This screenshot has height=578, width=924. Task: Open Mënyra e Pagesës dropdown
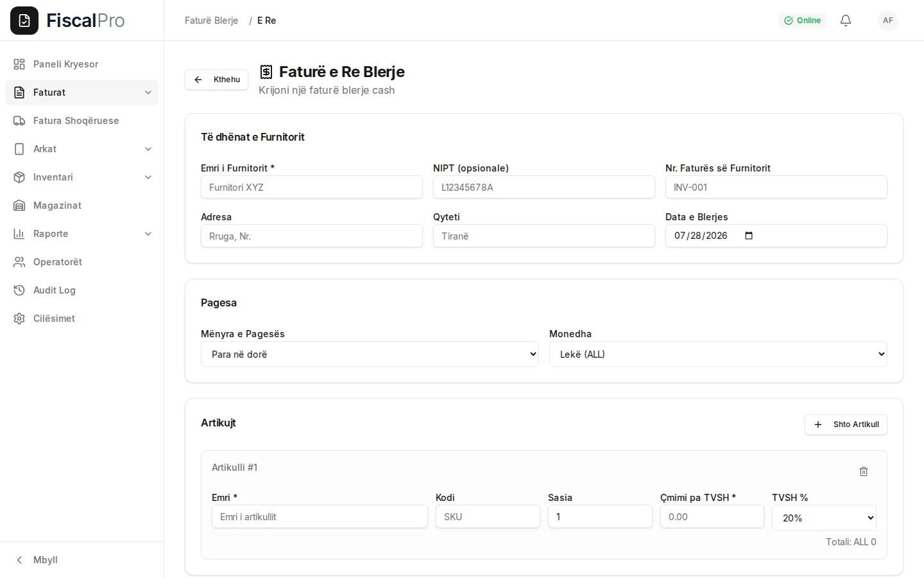tap(370, 354)
